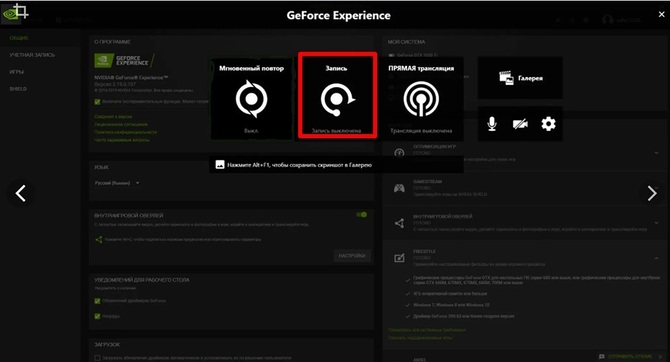Viewport: 670px width, 362px height.
Task: Open the Instant Replay (Мгновенный повтор) tile
Action: pyautogui.click(x=251, y=99)
